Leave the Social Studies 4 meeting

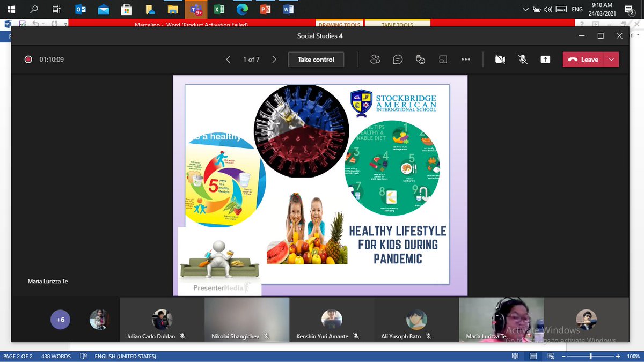click(x=583, y=60)
